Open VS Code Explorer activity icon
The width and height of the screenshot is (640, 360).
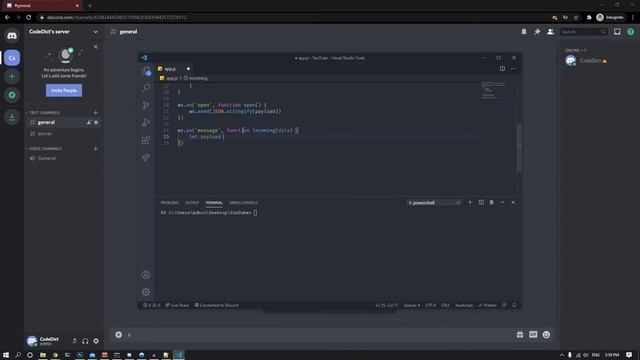click(x=146, y=71)
